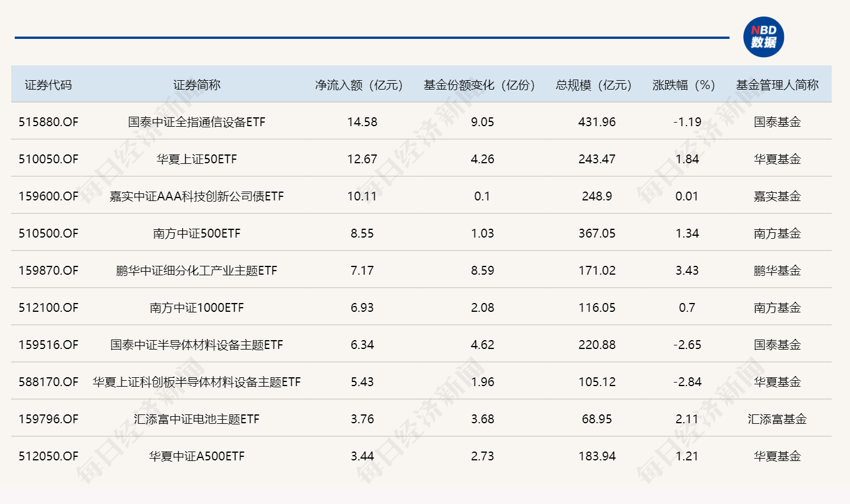
Task: Select 鹏华中证细分化工产业主题ETF name
Action: [197, 271]
